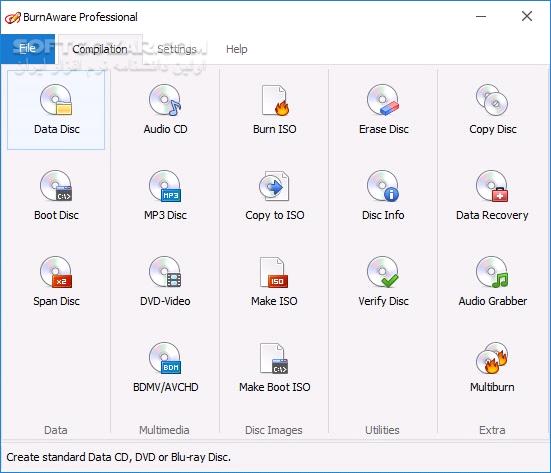Click the "Data Disc" label
This screenshot has height=473, width=551.
[57, 129]
